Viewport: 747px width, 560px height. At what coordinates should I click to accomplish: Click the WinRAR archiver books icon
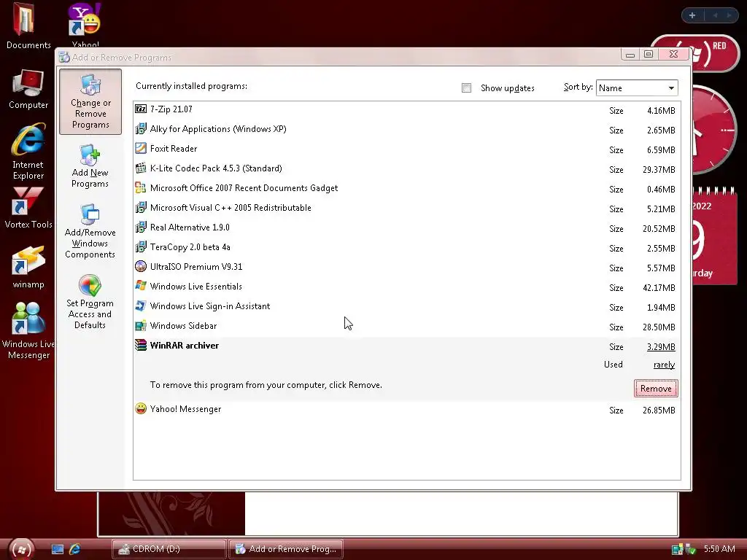[x=141, y=345]
